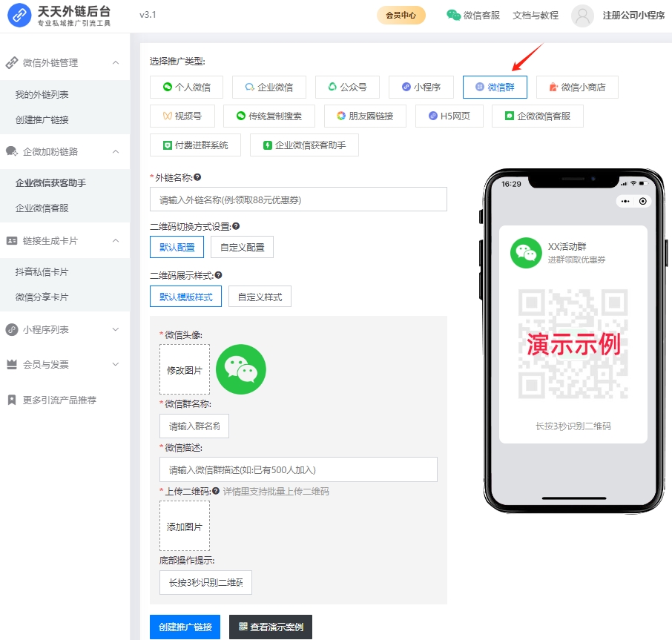Viewport: 672px width, 640px height.
Task: Click the green WeChat avatar image
Action: pyautogui.click(x=241, y=369)
